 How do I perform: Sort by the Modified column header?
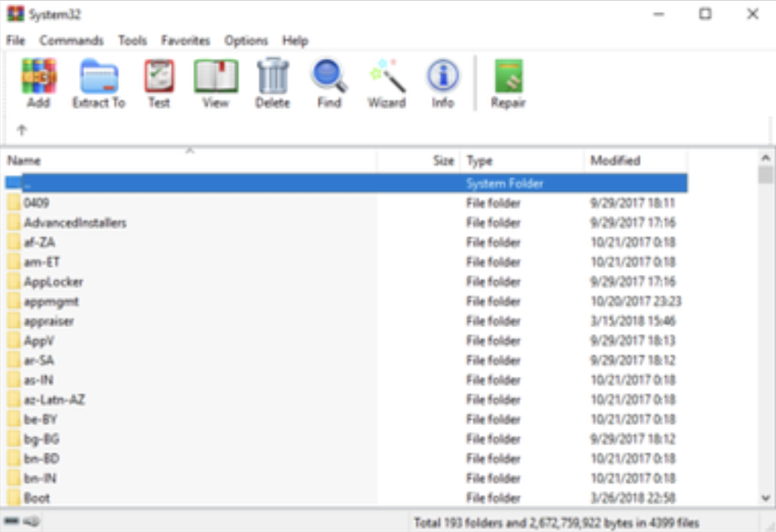[x=635, y=161]
